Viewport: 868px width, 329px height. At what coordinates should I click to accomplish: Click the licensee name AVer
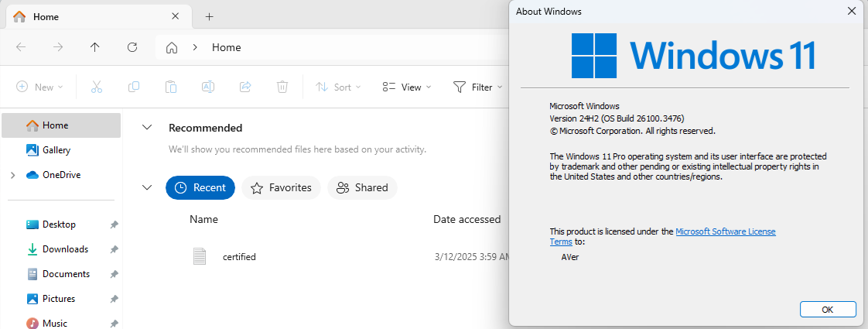(x=569, y=257)
